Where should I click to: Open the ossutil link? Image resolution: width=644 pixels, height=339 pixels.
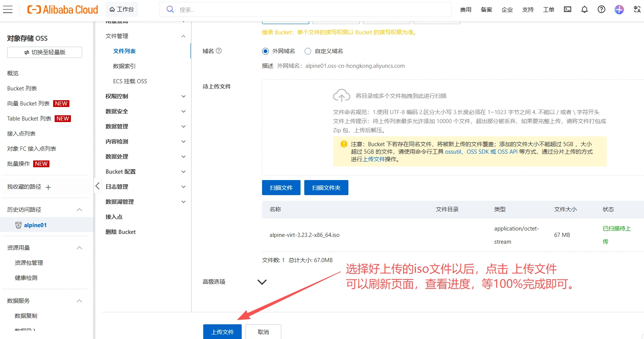click(x=453, y=152)
